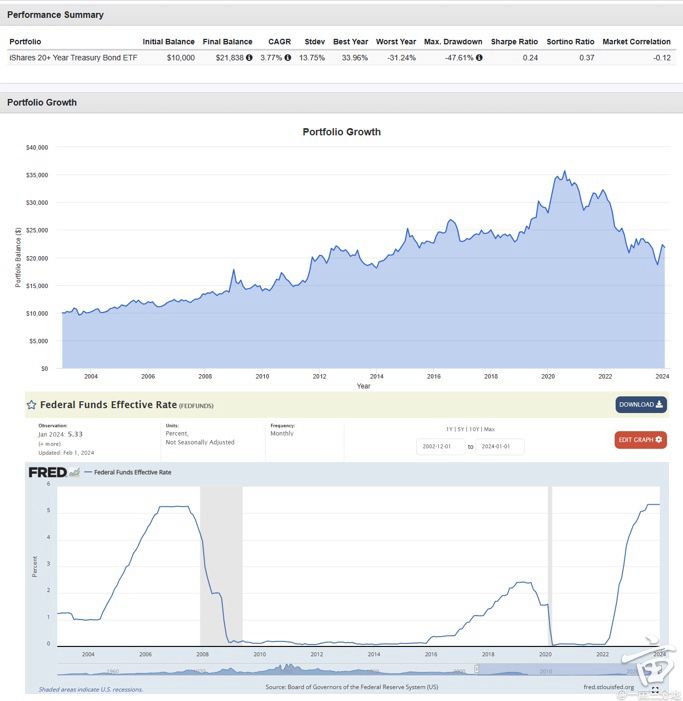Image resolution: width=683 pixels, height=701 pixels.
Task: Open the FRED chart in fullscreen
Action: coord(655,689)
